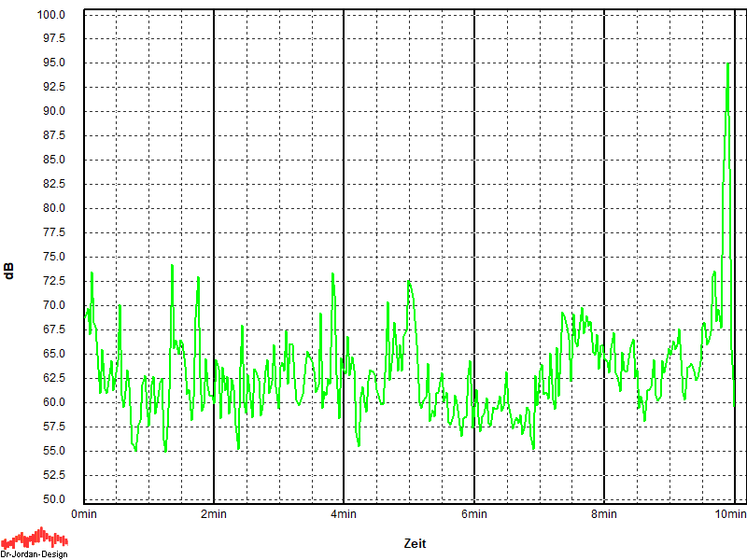Click the 100.0 dB axis label

pos(49,15)
